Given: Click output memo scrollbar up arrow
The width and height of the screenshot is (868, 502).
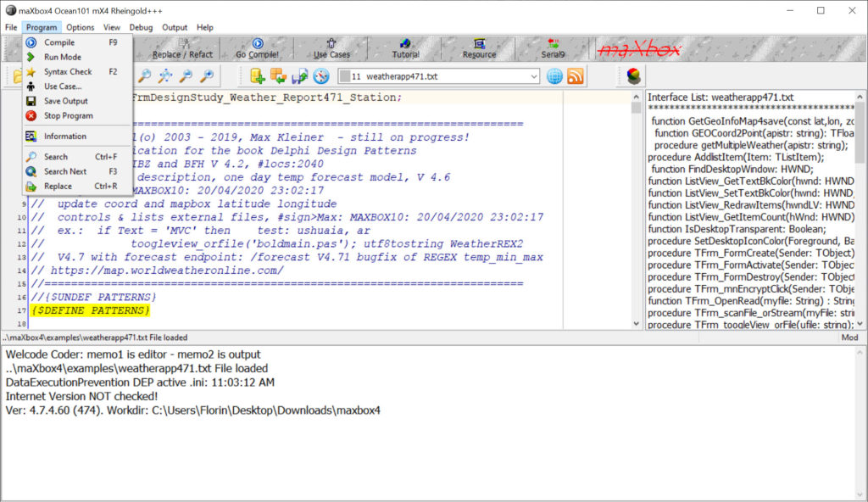Looking at the screenshot, I should (x=860, y=353).
